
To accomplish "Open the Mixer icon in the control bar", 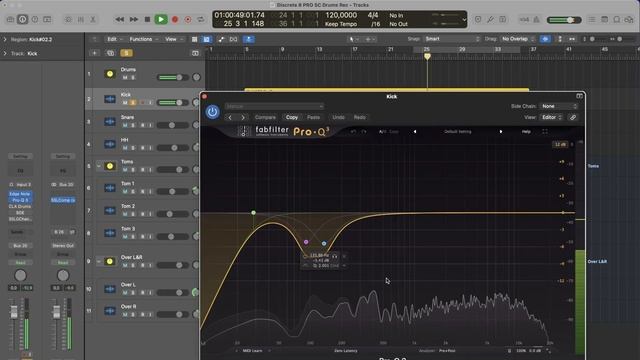I will coord(81,19).
